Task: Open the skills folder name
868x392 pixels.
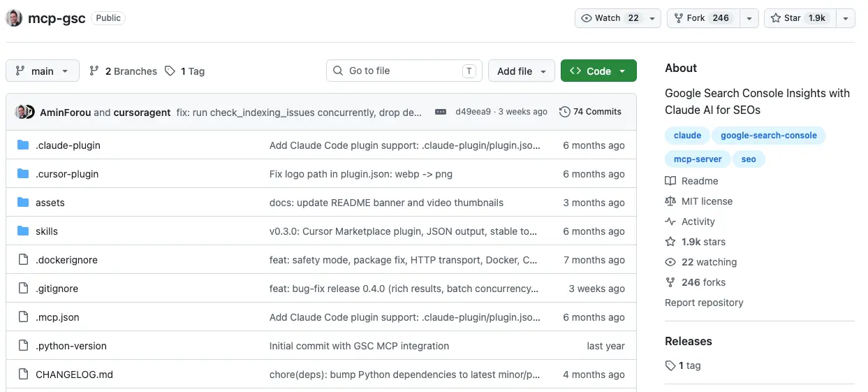Action: pos(47,231)
